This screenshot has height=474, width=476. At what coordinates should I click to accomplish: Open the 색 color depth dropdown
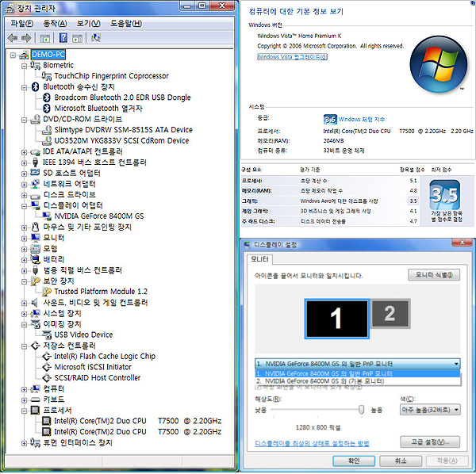click(x=430, y=410)
